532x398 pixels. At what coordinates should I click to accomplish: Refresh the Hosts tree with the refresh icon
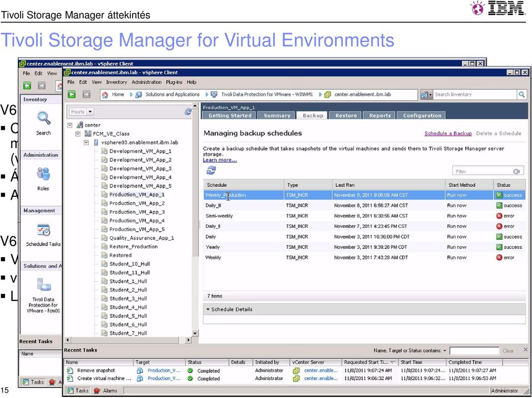[x=188, y=111]
